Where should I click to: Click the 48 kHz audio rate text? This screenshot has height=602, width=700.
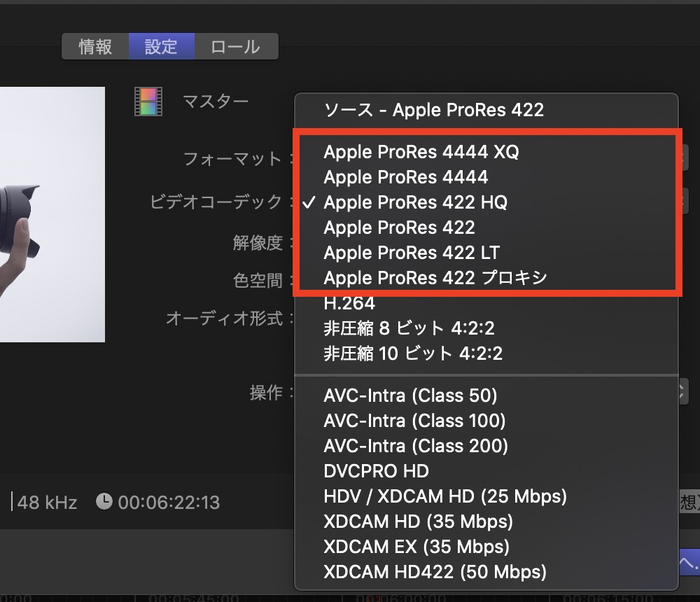(x=47, y=503)
